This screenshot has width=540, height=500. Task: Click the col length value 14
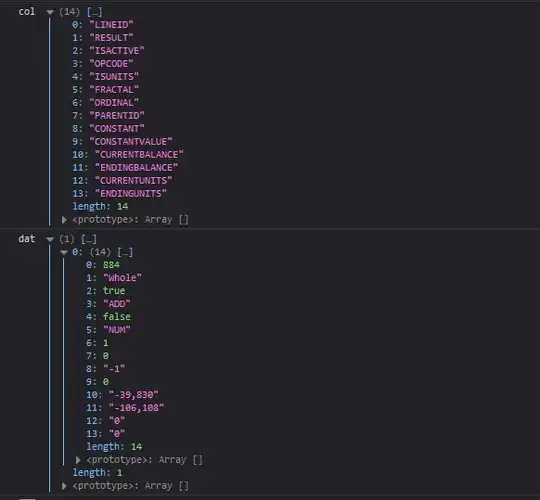pyautogui.click(x=123, y=207)
